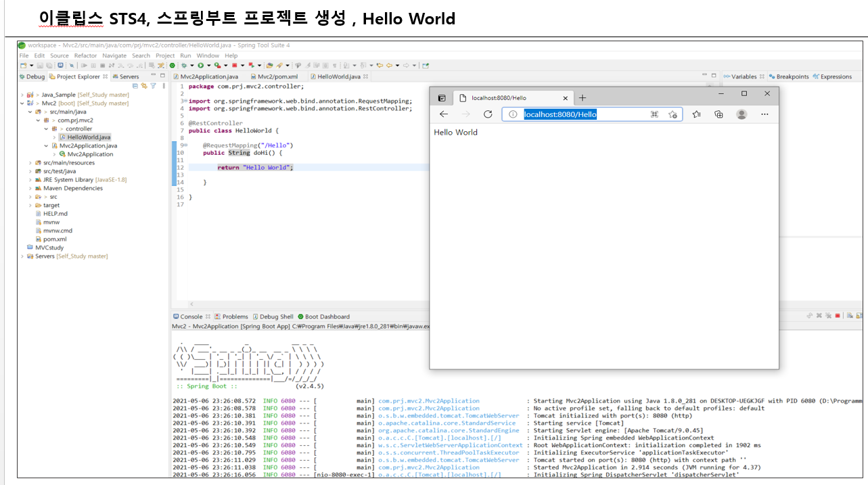Viewport: 868px width, 485px height.
Task: Select mvnw.cmd file in tree
Action: pos(53,231)
